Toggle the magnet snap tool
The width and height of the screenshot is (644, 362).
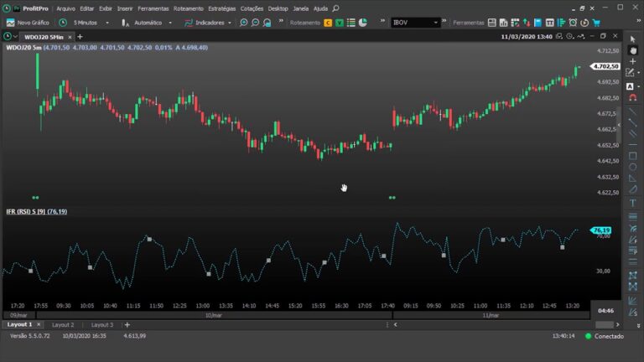[632, 98]
